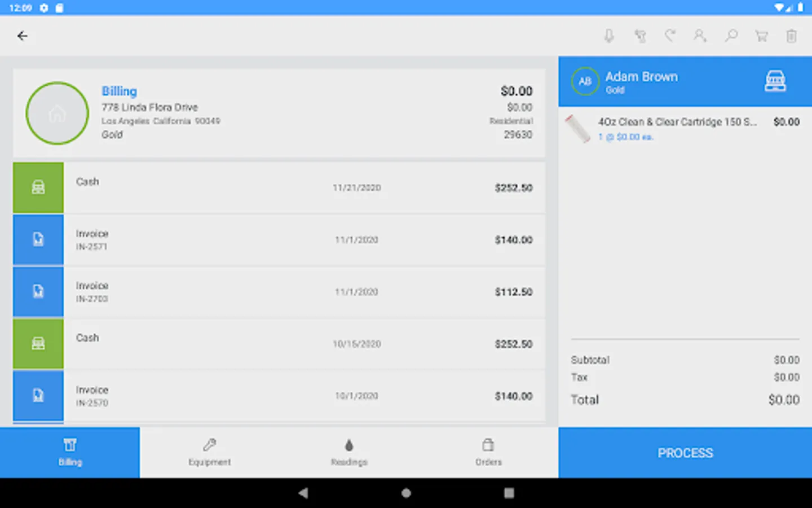
Task: Tap the trash can delete icon
Action: coord(792,36)
